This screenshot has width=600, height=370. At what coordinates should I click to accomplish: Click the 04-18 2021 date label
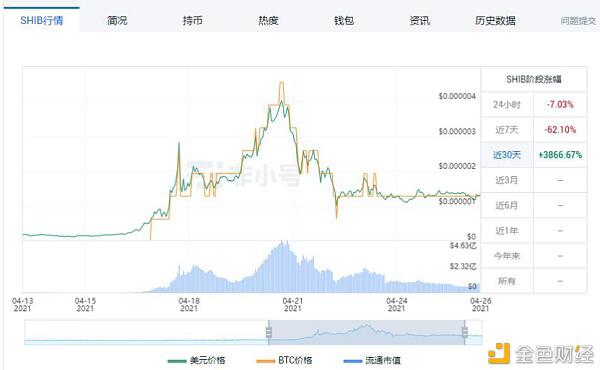189,305
